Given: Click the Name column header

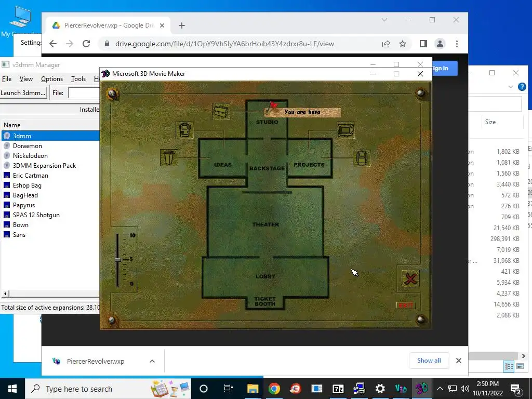Looking at the screenshot, I should click(x=51, y=125).
